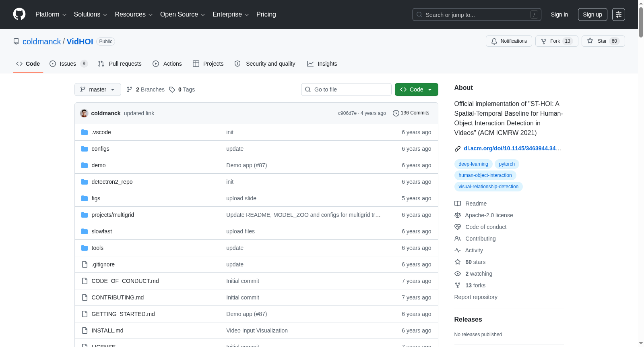Open the green Code dropdown button
This screenshot has height=347, width=644.
click(416, 89)
